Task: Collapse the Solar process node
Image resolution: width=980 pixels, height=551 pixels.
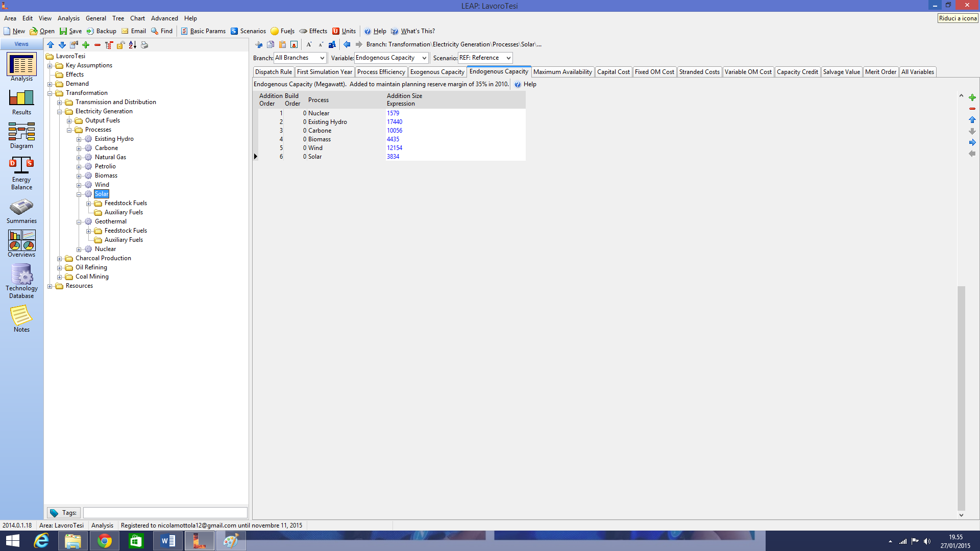Action: pos(79,194)
